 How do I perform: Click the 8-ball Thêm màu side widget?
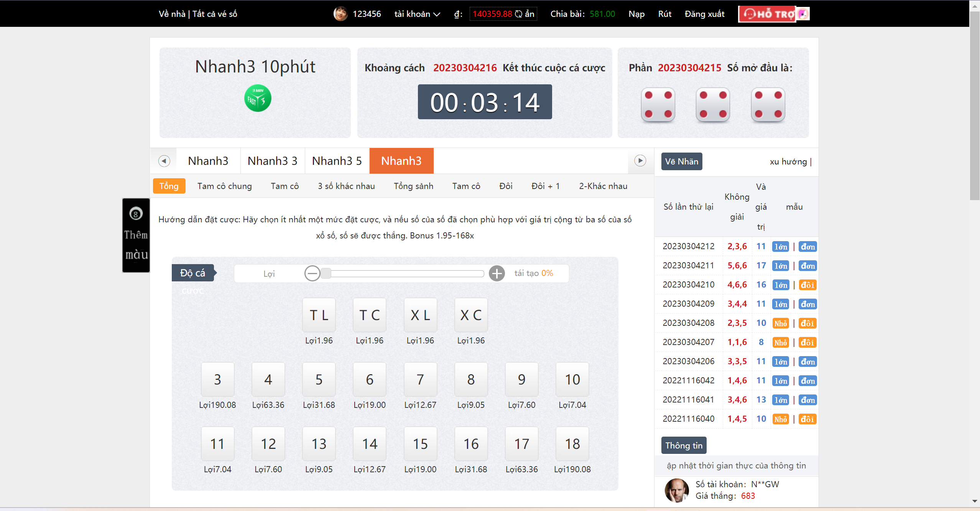click(136, 235)
